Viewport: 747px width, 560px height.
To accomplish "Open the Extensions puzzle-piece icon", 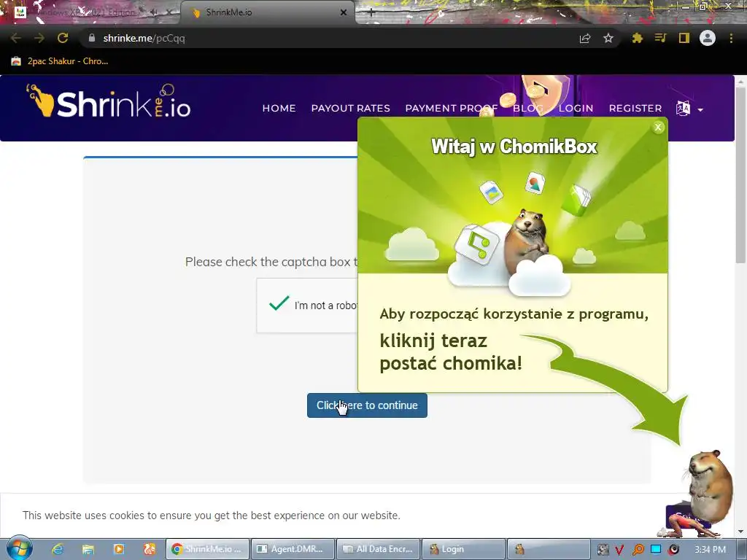I will (x=638, y=38).
